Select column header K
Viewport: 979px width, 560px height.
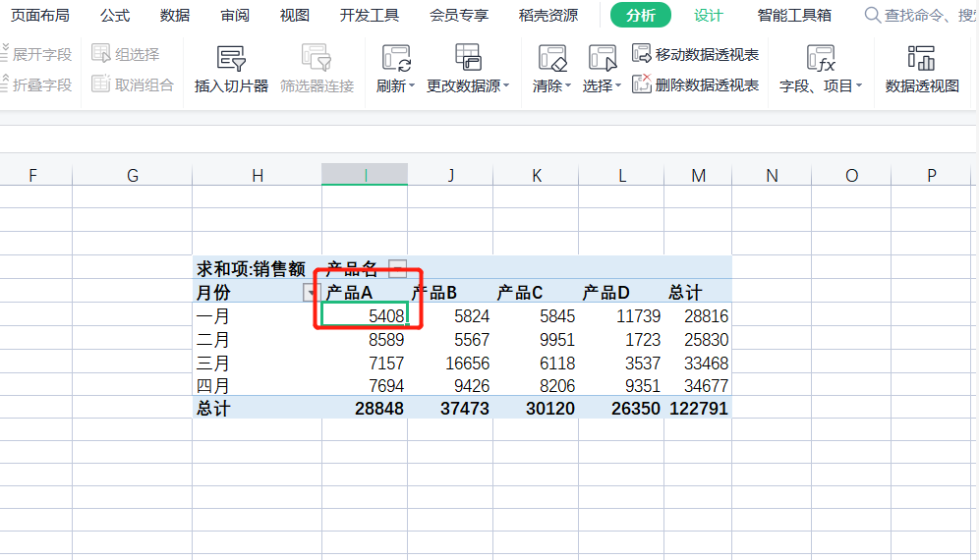(x=536, y=175)
